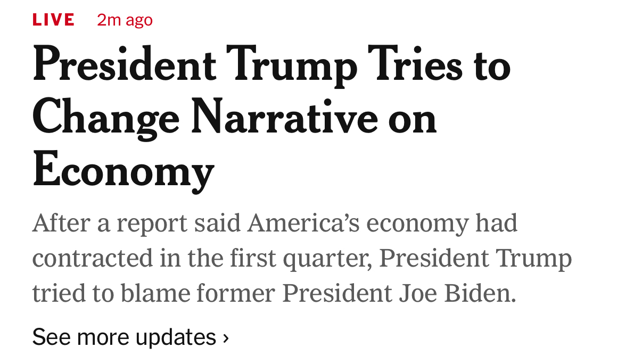Click the "2m ago" timestamp
Image resolution: width=642 pixels, height=364 pixels.
[125, 20]
